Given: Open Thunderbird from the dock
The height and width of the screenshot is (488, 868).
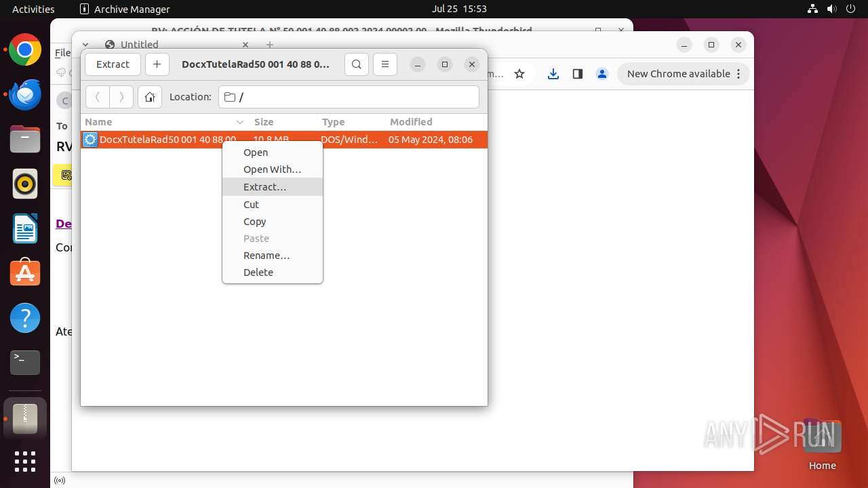Looking at the screenshot, I should tap(25, 95).
